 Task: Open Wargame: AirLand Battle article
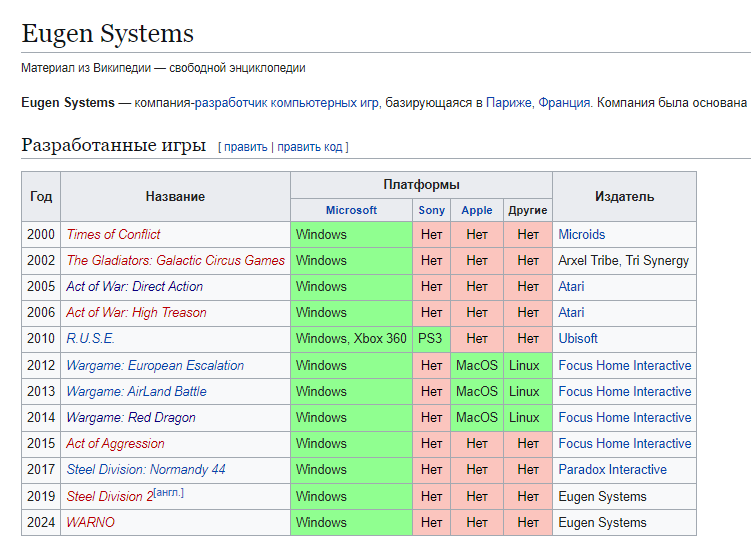(x=137, y=391)
